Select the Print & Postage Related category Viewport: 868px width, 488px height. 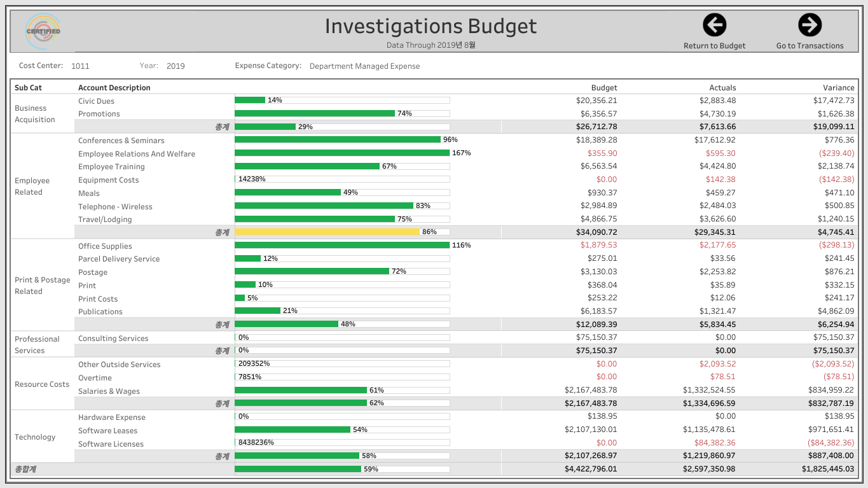click(x=42, y=286)
